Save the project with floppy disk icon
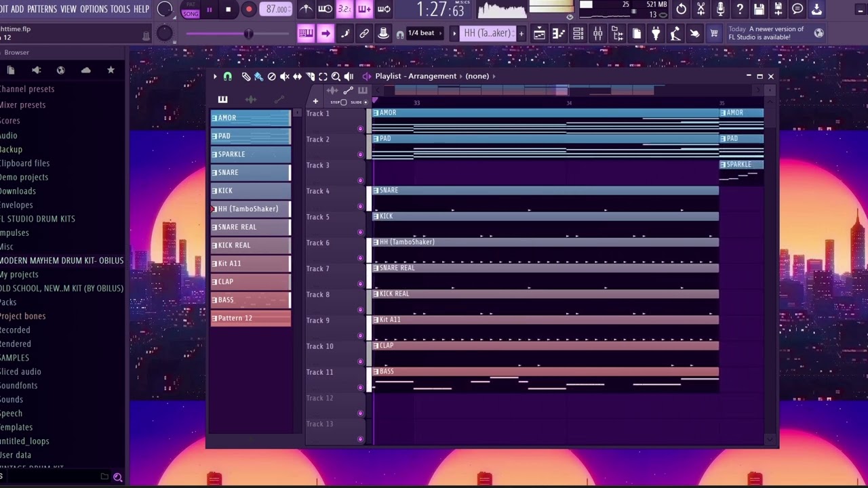 coord(759,9)
